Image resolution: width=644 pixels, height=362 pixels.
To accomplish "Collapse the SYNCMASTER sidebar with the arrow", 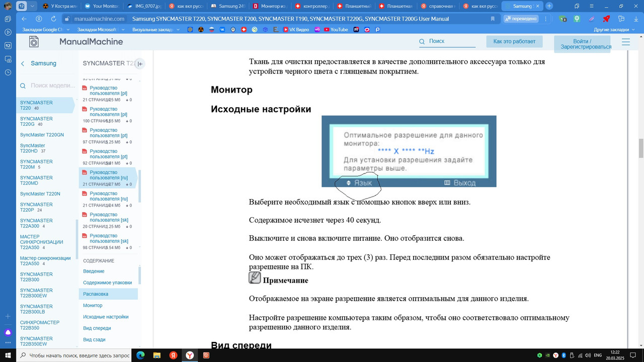I will pos(141,63).
